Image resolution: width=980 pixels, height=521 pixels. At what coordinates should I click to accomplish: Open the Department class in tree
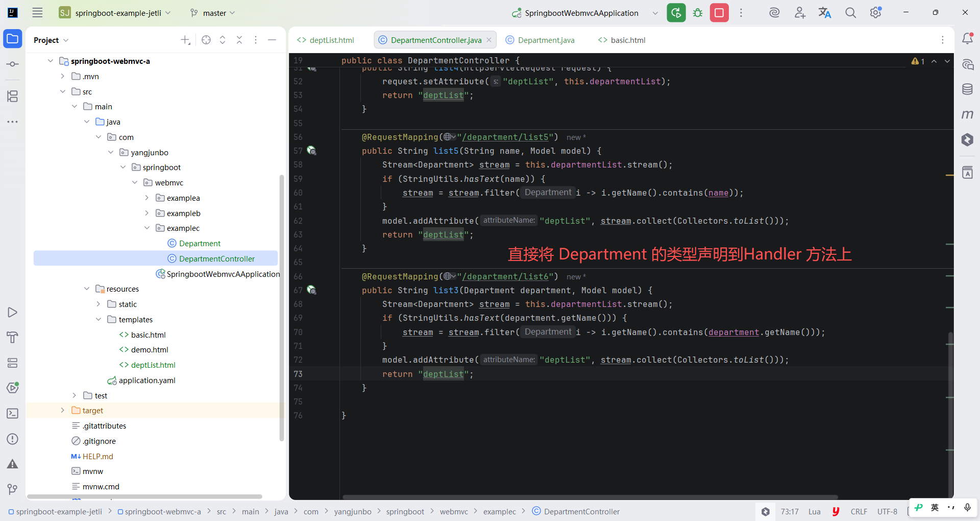pos(200,243)
